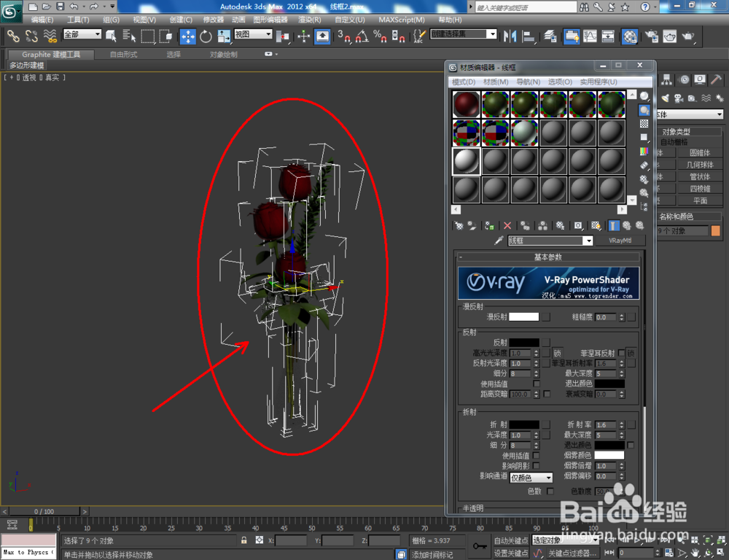
Task: Toggle the Fresnel reflection checkbox (菲涅耳反射)
Action: click(622, 353)
